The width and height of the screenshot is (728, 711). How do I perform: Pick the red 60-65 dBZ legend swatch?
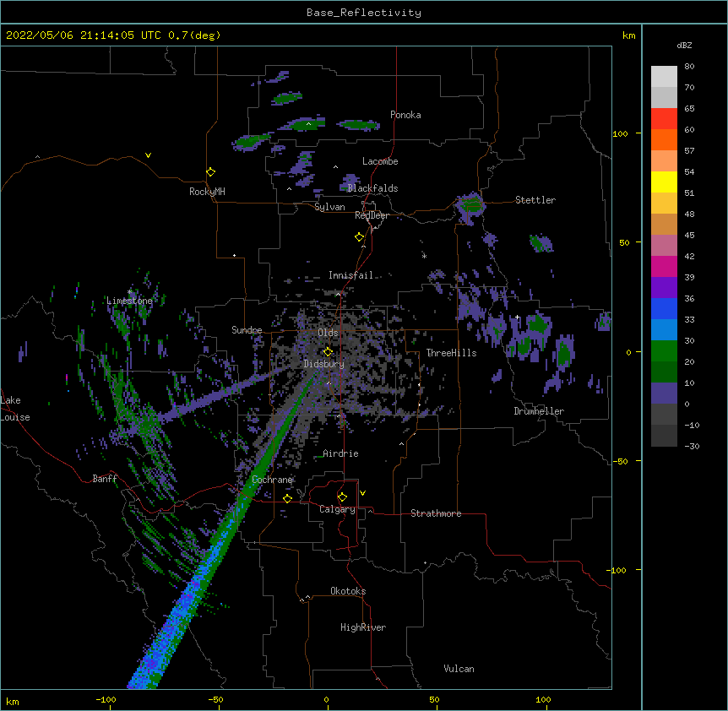click(x=664, y=119)
